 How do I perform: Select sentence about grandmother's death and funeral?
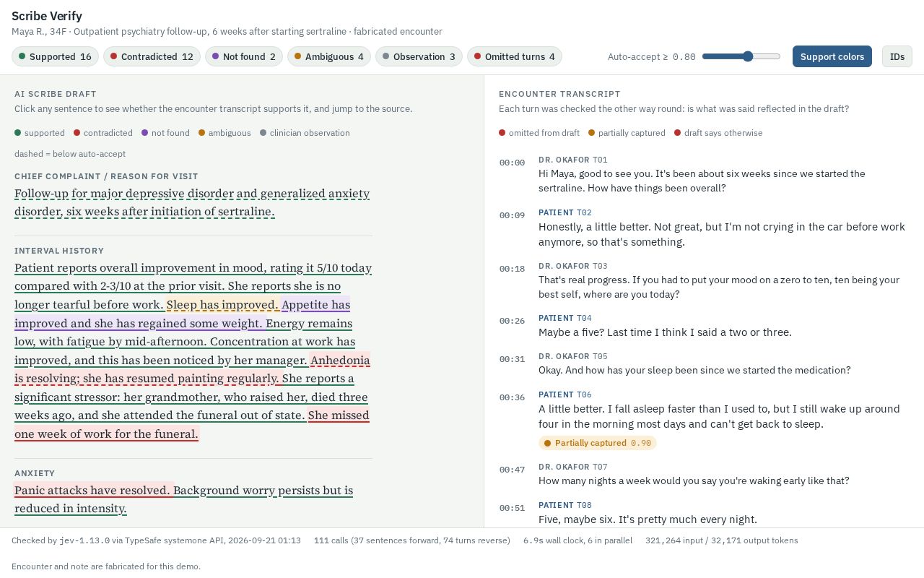coord(191,397)
